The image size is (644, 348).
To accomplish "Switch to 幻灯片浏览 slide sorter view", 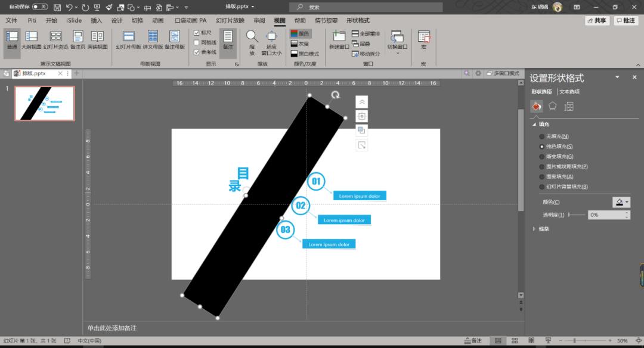I will [55, 39].
